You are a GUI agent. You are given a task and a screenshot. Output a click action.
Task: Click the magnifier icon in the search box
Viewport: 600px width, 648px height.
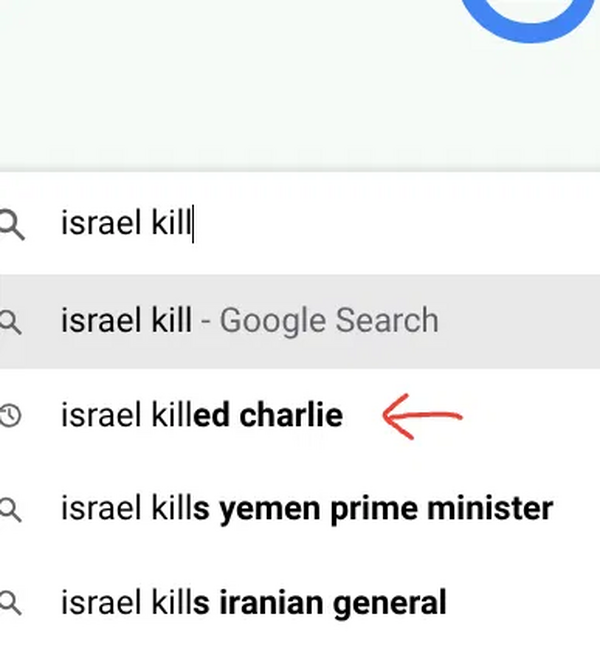(10, 225)
